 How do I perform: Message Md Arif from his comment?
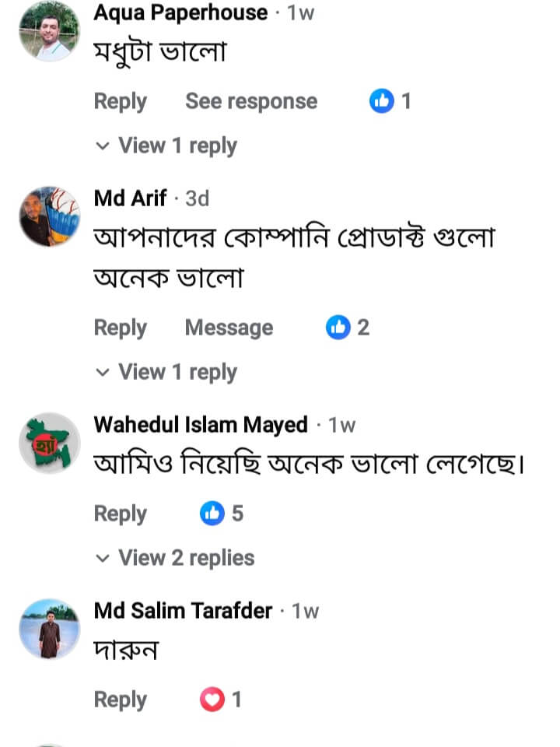click(x=229, y=328)
